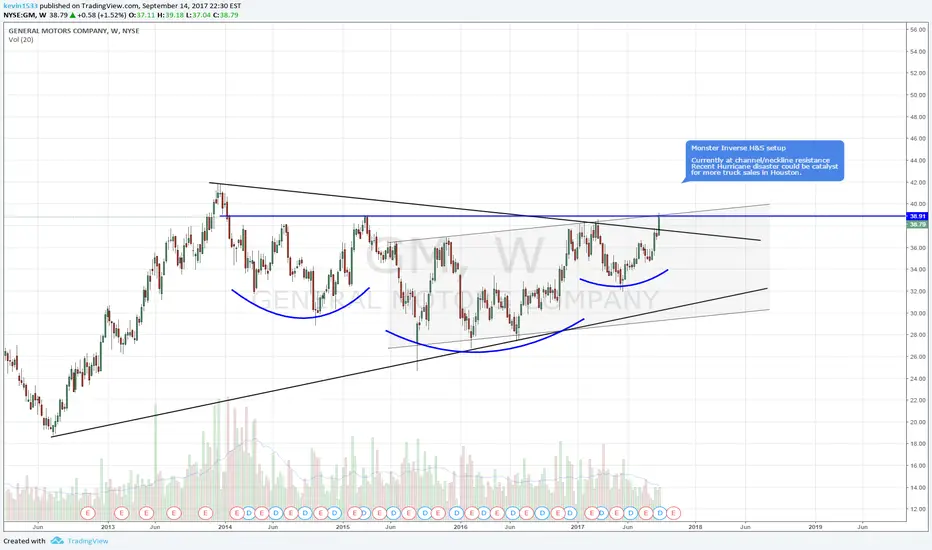Select the last blue dividend D marker
This screenshot has height=550, width=932.
[x=659, y=513]
